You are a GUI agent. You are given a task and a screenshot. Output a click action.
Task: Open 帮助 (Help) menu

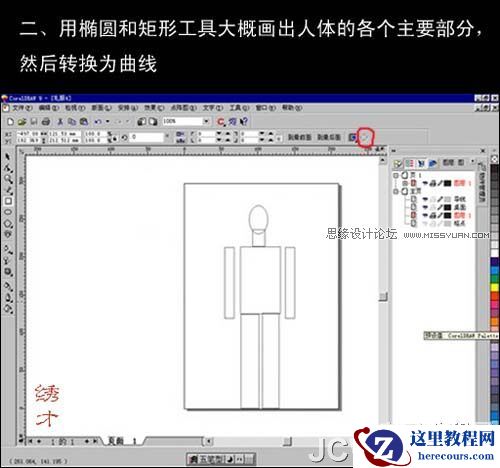point(292,108)
